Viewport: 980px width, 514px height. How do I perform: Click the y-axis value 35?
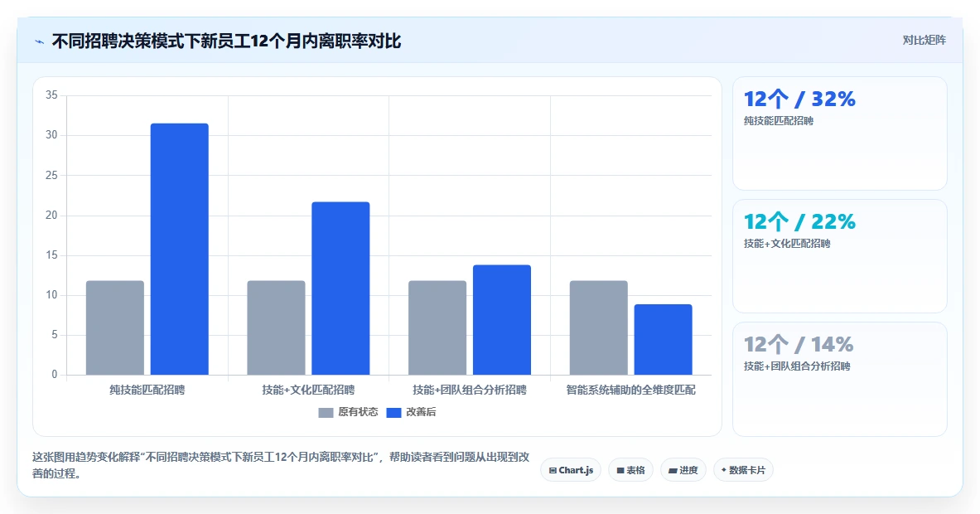(51, 95)
